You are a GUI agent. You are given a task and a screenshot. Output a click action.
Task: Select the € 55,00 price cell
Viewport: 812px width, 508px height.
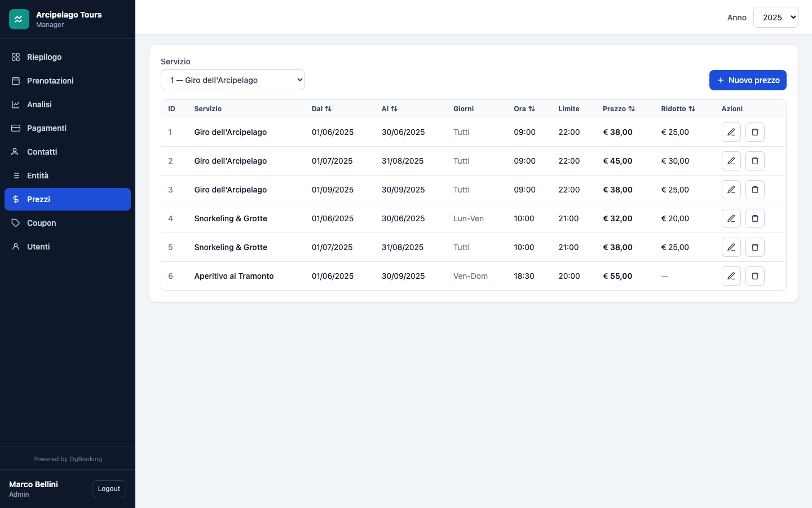617,276
